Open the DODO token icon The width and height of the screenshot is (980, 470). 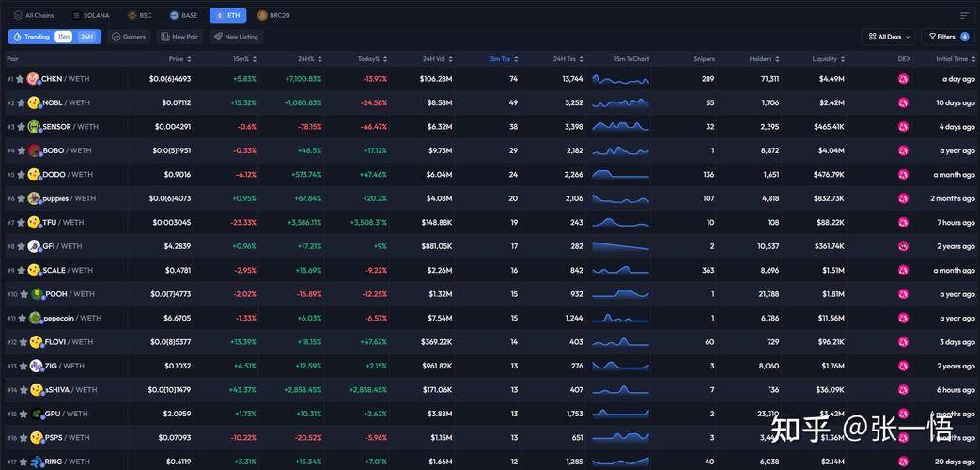35,175
